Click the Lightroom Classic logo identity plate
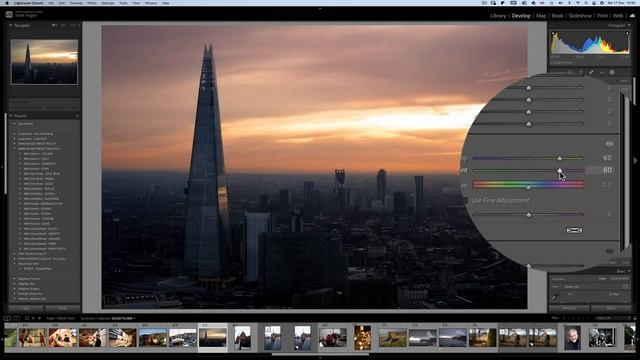The width and height of the screenshot is (640, 360). [x=9, y=14]
